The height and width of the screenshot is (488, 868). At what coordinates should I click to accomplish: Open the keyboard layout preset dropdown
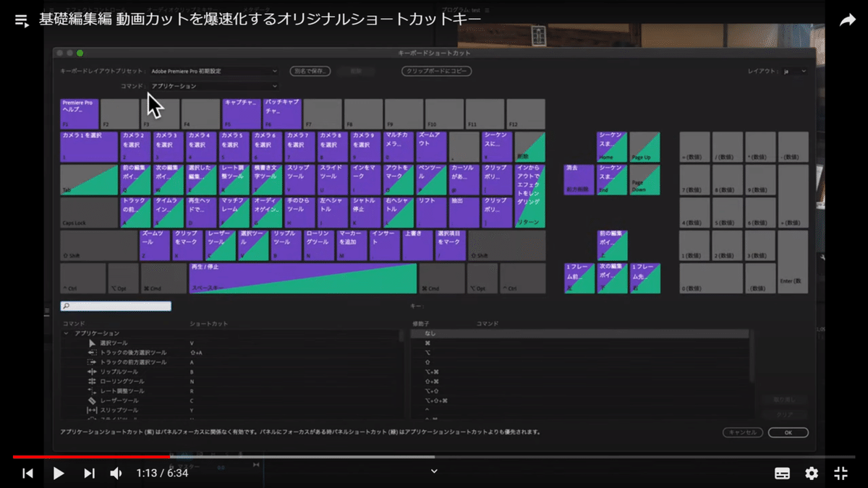214,72
